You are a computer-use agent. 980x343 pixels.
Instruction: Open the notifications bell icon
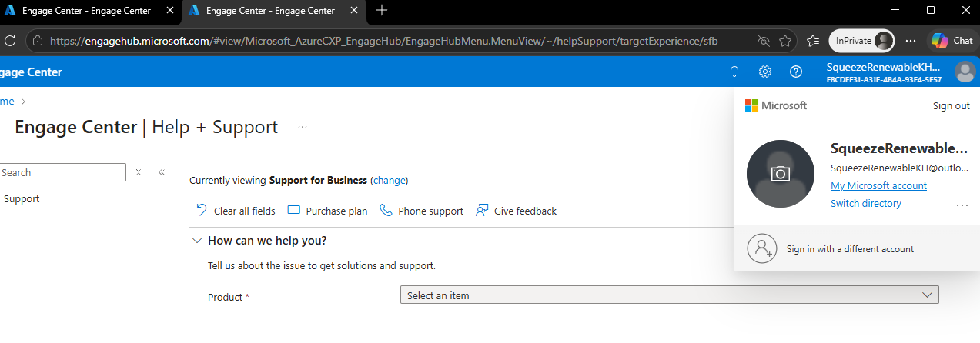[734, 72]
